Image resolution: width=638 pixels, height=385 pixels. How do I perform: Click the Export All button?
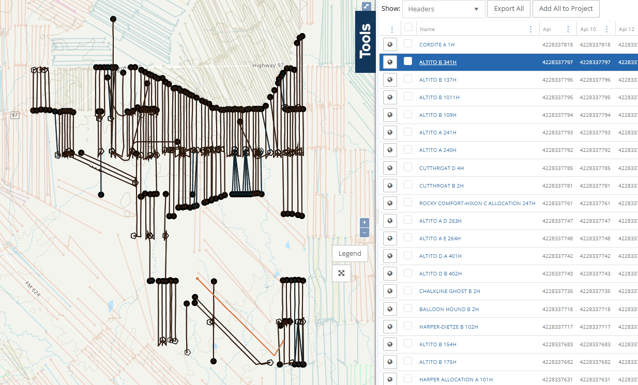[509, 9]
